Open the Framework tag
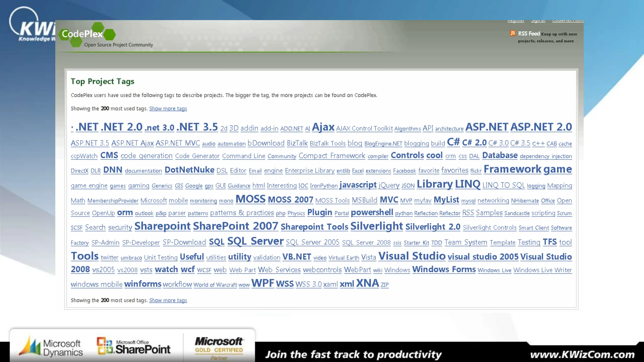The width and height of the screenshot is (644, 362). pyautogui.click(x=512, y=169)
